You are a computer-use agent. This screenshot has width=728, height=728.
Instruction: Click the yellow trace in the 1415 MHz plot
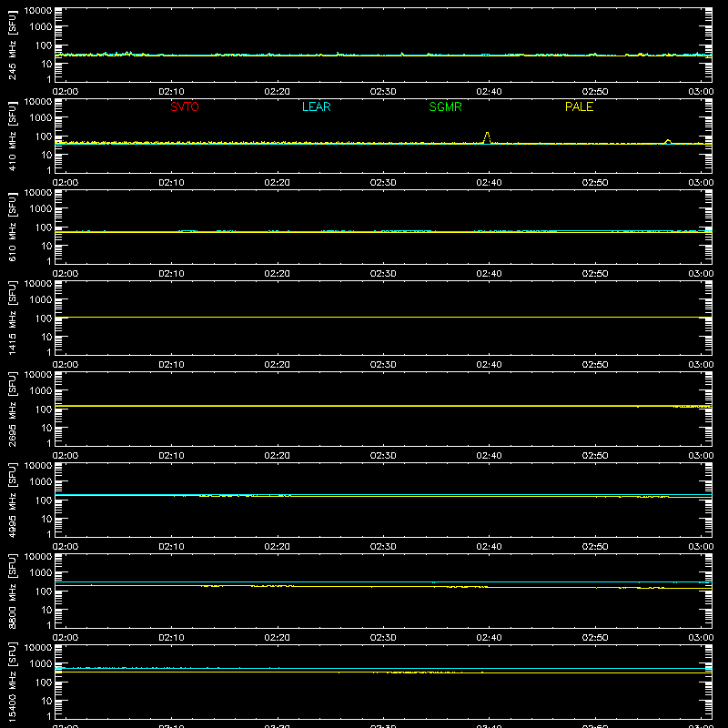[x=383, y=317]
